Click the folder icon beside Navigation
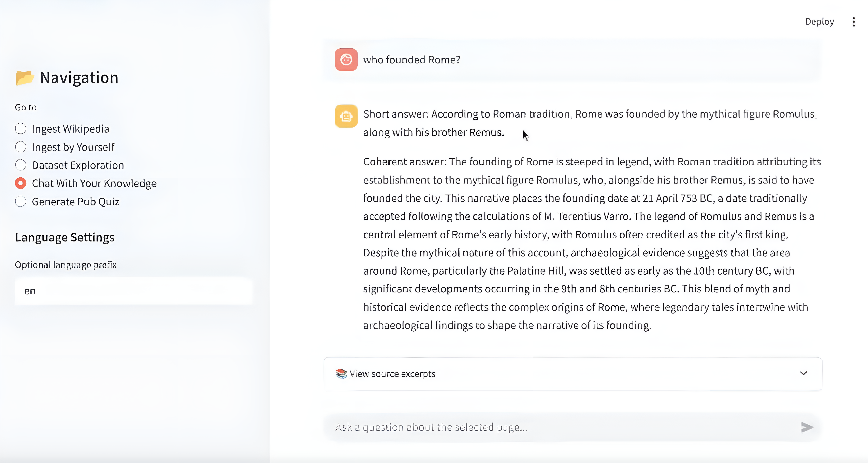 coord(25,78)
